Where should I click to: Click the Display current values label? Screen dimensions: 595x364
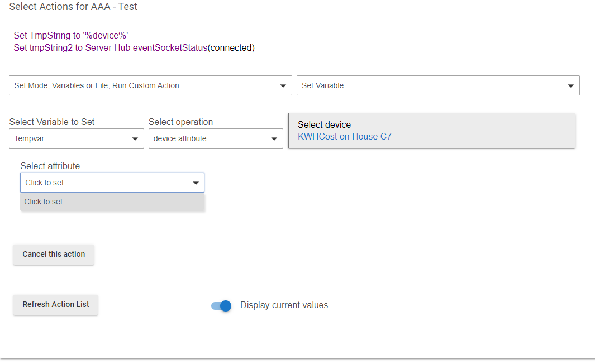click(284, 305)
